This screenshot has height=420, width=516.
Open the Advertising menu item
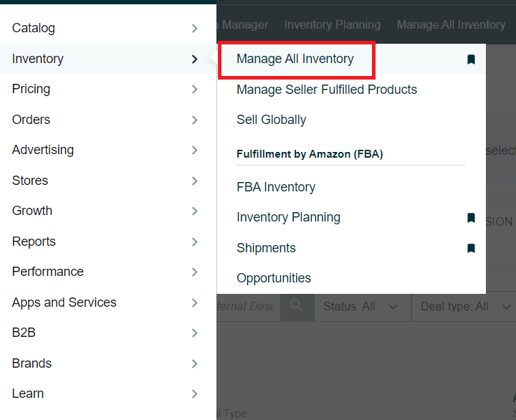pos(43,150)
